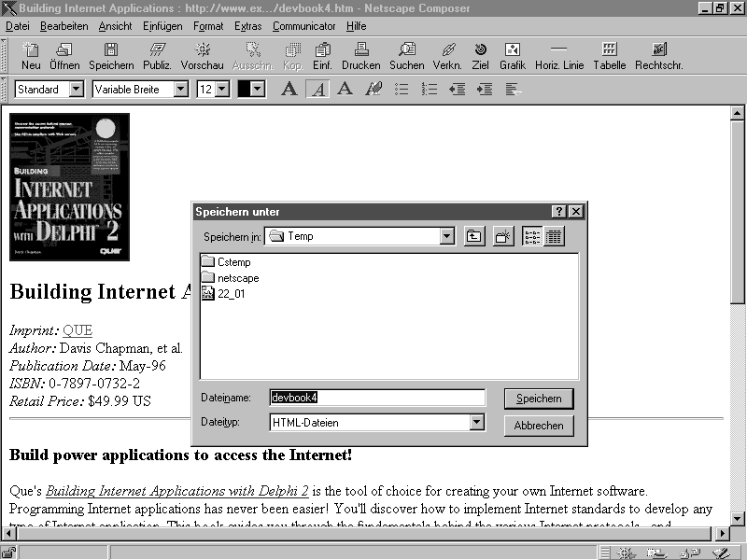Insert a table with Tabelle icon
The image size is (747, 560).
(609, 56)
